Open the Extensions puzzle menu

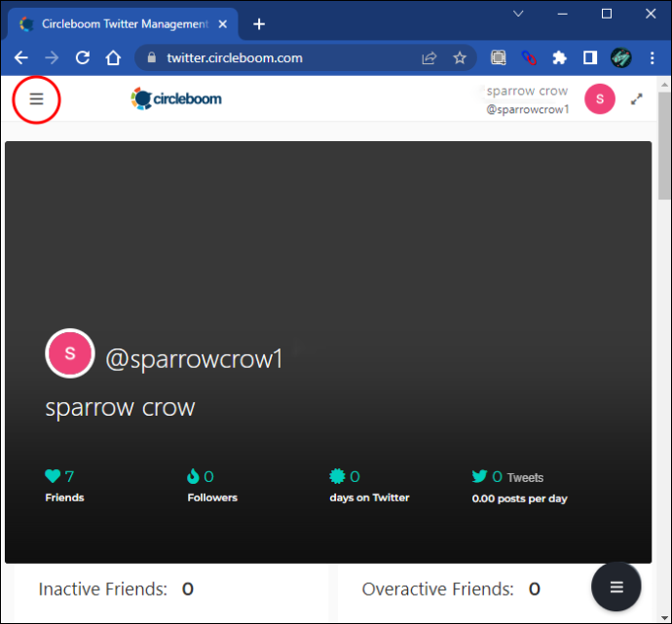pos(559,57)
